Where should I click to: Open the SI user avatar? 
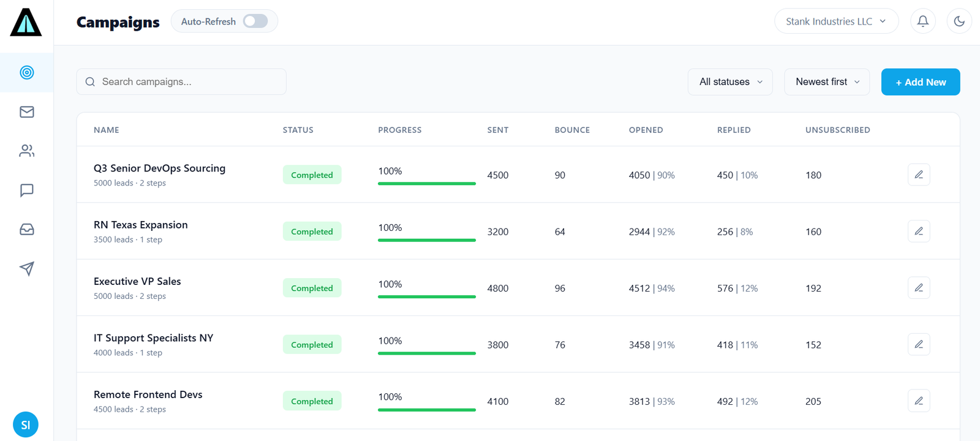pyautogui.click(x=26, y=424)
